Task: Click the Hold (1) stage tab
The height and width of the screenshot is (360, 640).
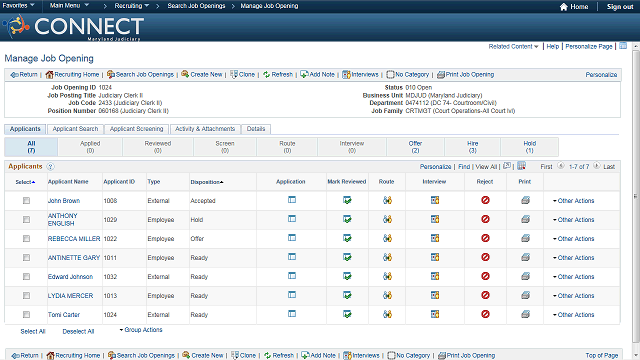Action: point(529,147)
